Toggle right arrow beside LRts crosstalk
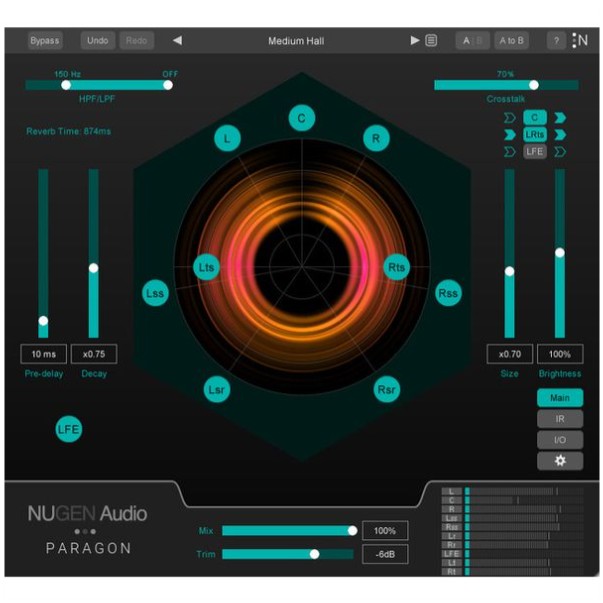The width and height of the screenshot is (603, 603). click(x=560, y=135)
